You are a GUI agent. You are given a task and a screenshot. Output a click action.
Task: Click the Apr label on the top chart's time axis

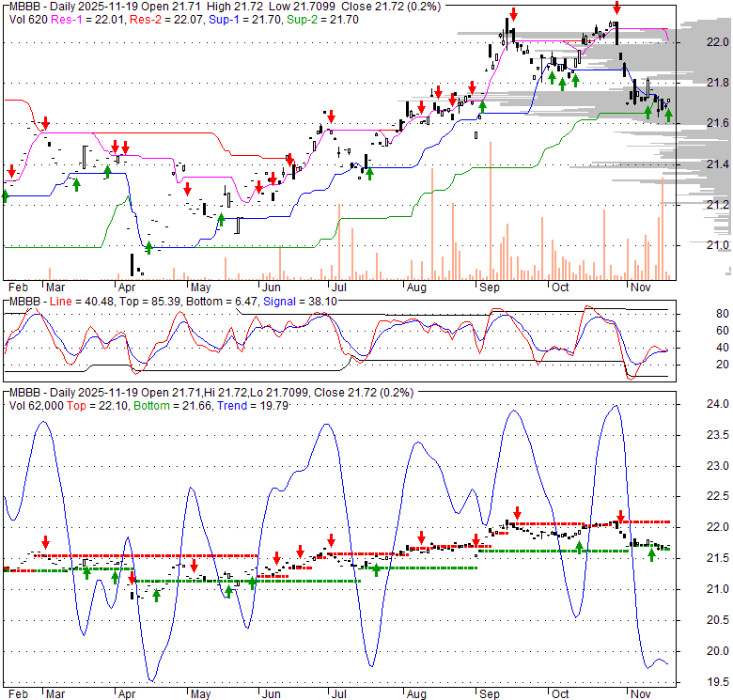click(126, 286)
